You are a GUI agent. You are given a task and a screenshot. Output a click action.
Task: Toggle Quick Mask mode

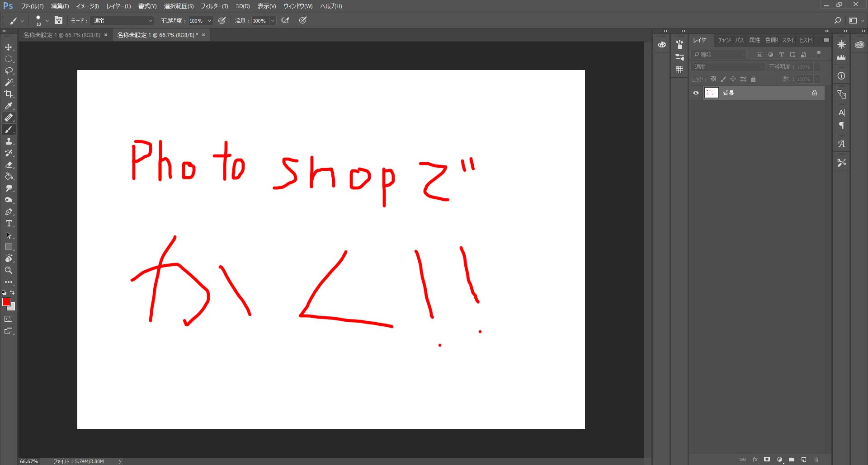[x=9, y=319]
